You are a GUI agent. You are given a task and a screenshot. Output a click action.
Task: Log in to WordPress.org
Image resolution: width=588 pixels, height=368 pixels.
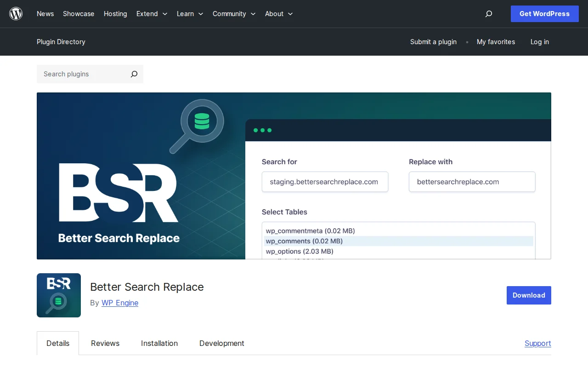(539, 42)
